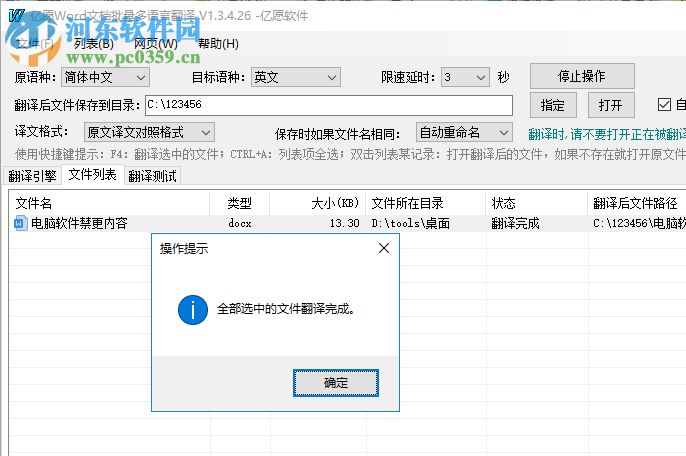Open the 自动重命名 dropdown
The height and width of the screenshot is (456, 686).
click(x=464, y=132)
